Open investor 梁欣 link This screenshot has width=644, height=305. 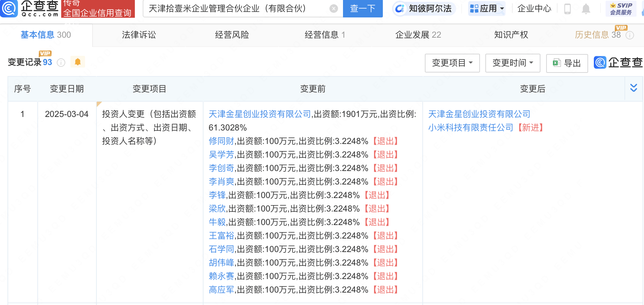[217, 209]
